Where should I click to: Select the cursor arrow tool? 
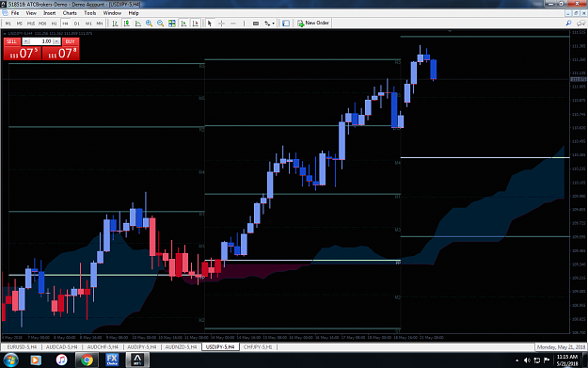click(x=210, y=24)
